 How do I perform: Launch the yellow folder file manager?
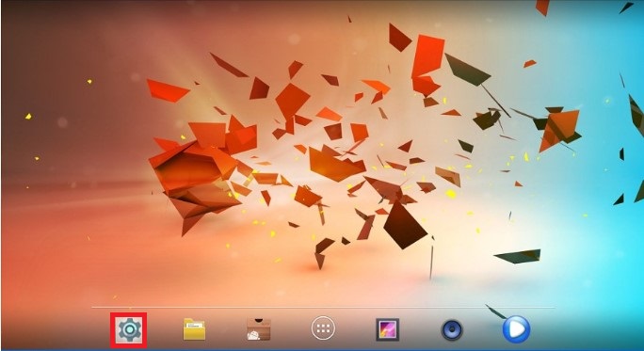click(x=194, y=329)
